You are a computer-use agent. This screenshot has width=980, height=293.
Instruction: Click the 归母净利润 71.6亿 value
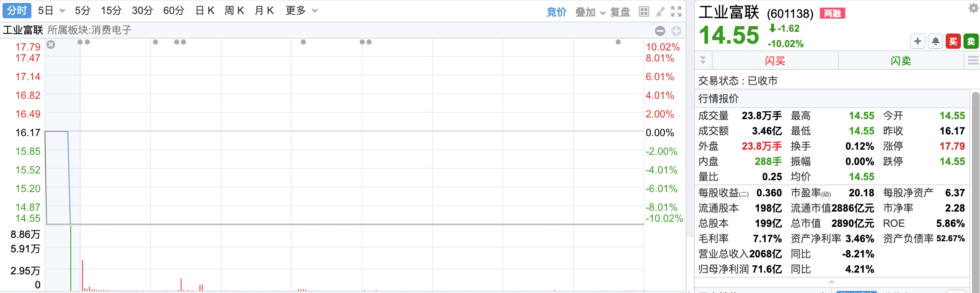767,269
